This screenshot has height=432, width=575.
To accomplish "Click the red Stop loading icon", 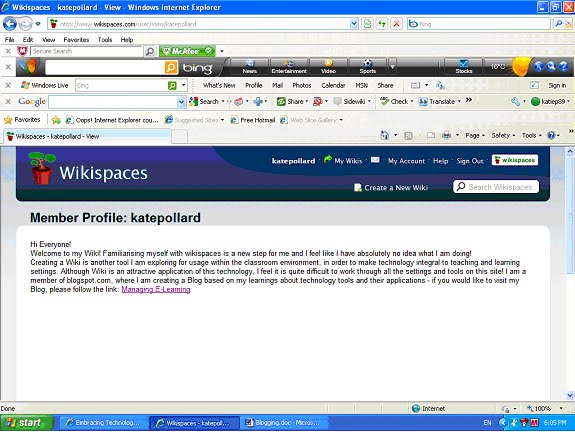I will click(396, 24).
